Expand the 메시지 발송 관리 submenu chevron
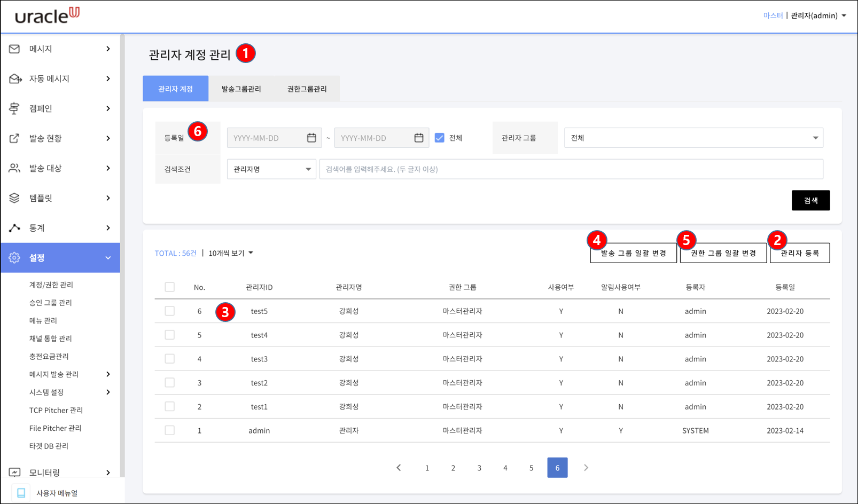 [108, 374]
